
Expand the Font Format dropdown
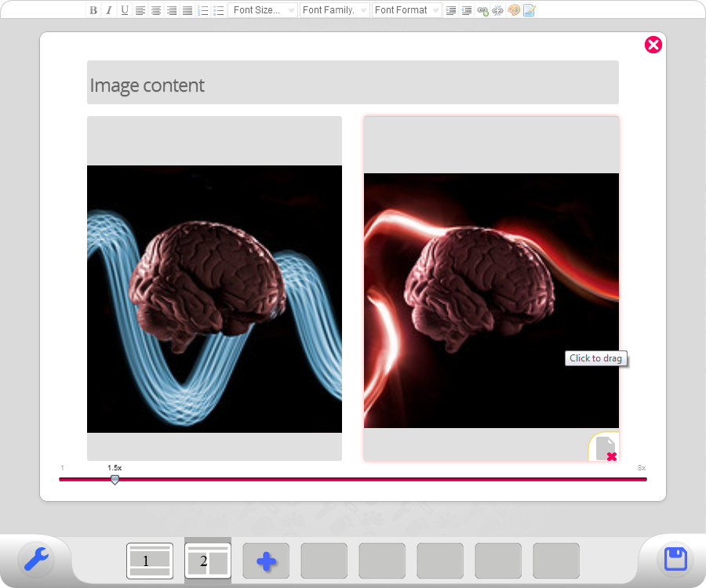pyautogui.click(x=406, y=10)
